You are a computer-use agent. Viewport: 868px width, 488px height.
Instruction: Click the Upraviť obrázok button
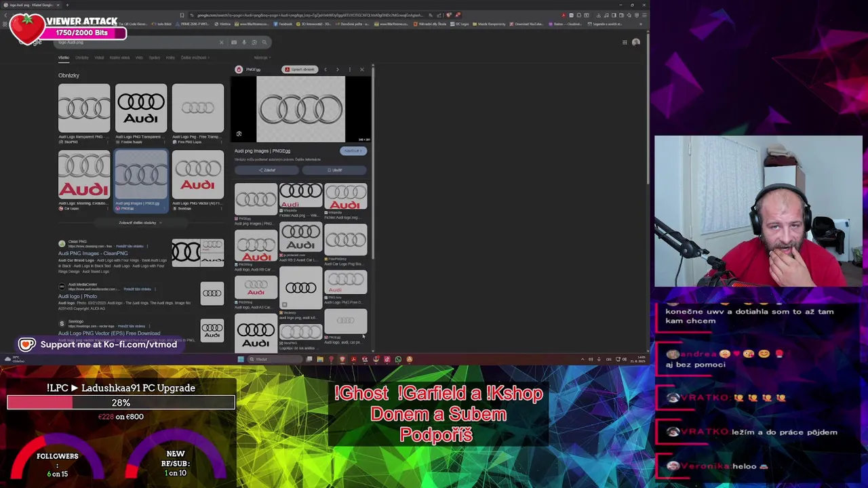(300, 69)
